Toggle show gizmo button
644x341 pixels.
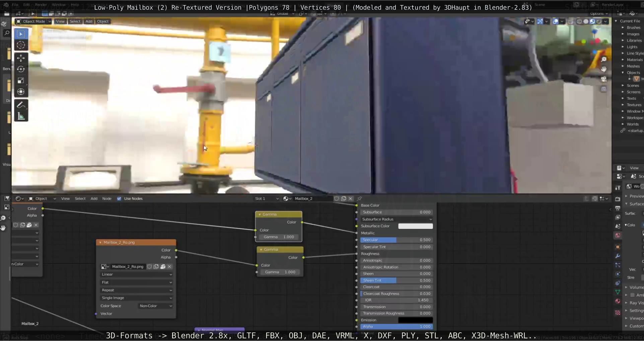[540, 21]
